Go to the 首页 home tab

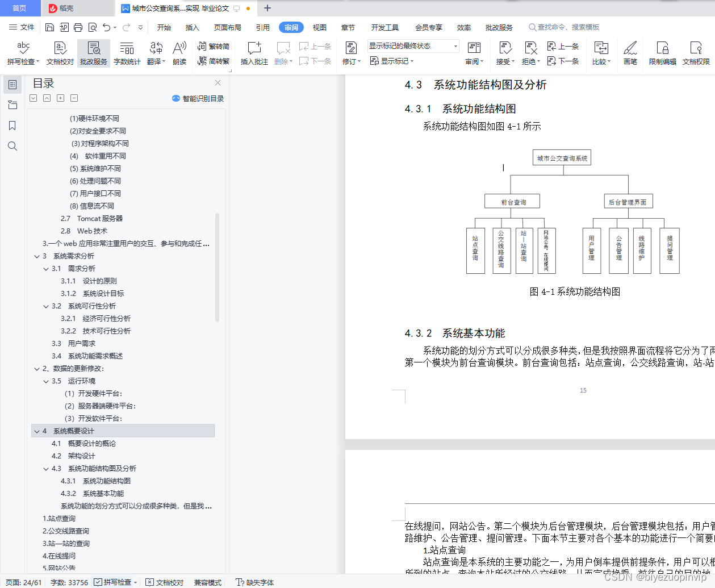[19, 8]
